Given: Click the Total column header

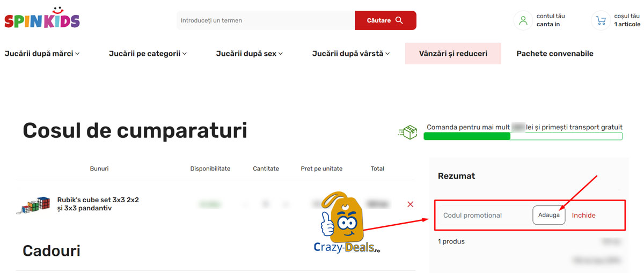Looking at the screenshot, I should click(377, 168).
